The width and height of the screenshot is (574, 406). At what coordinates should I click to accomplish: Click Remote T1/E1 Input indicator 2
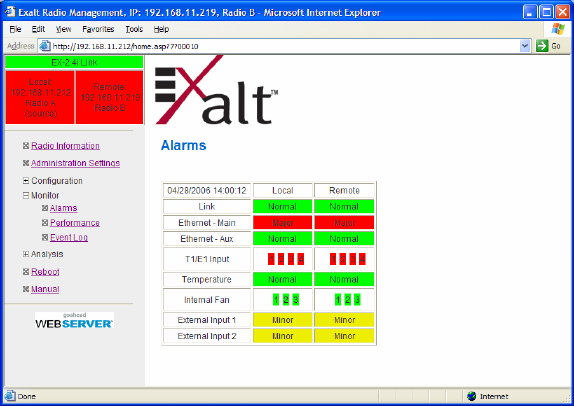point(343,259)
